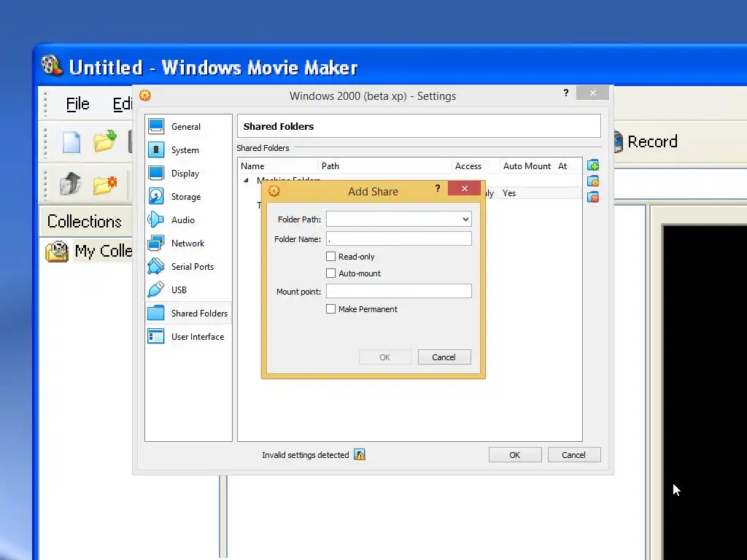The image size is (747, 560).
Task: Enable the Read-only checkbox
Action: pyautogui.click(x=330, y=256)
